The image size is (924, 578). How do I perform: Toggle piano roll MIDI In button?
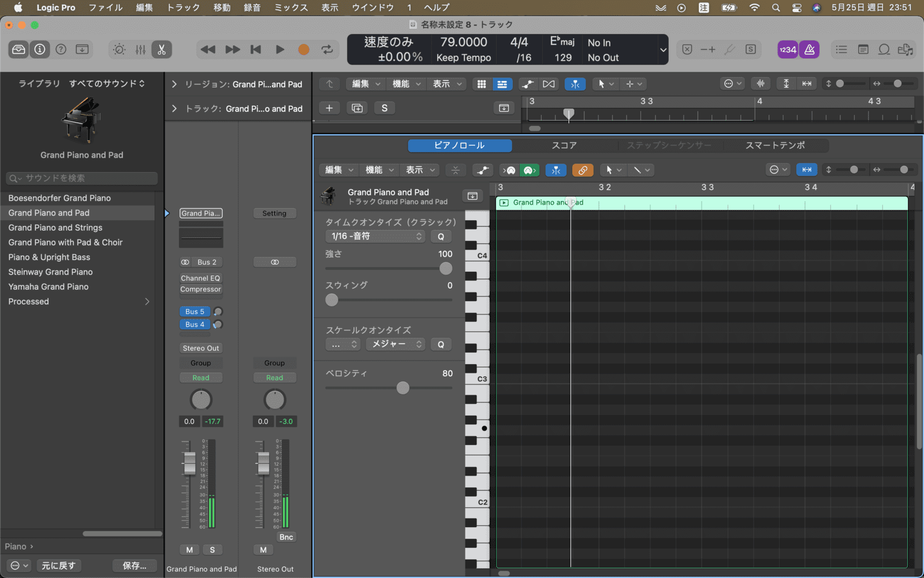click(509, 170)
